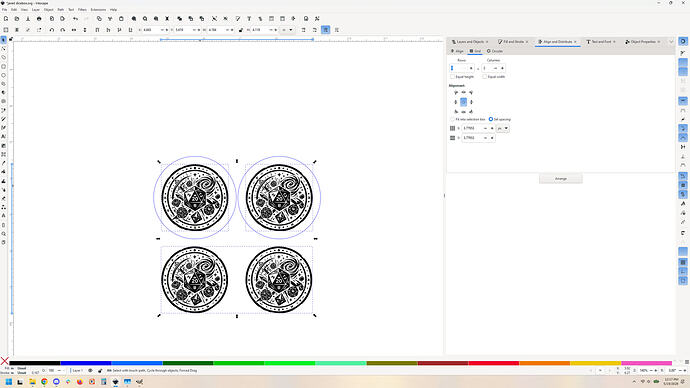Select the Rectangle tool in toolbox

click(x=4, y=66)
